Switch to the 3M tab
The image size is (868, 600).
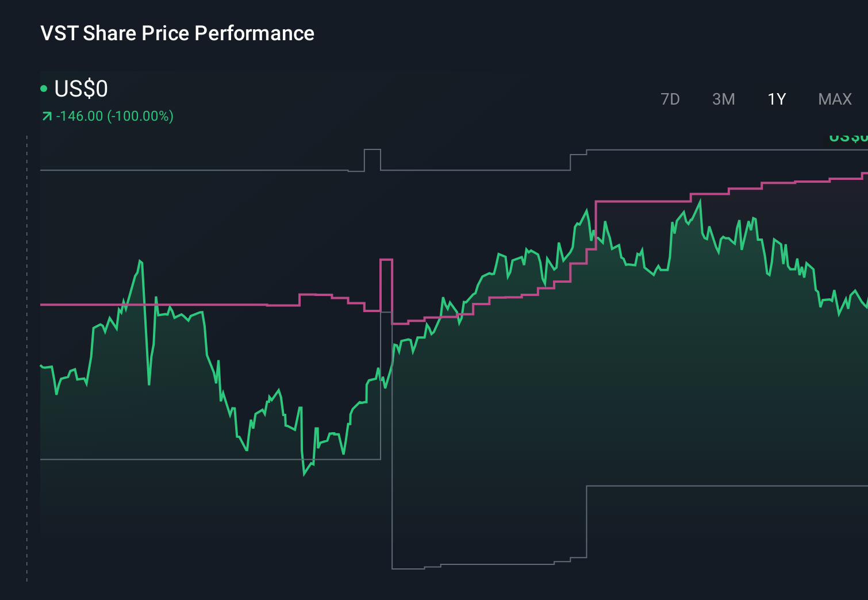pyautogui.click(x=724, y=99)
